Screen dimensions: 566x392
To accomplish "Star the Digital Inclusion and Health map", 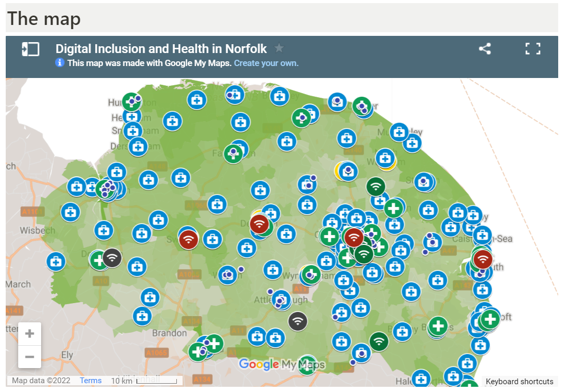I will click(x=279, y=48).
